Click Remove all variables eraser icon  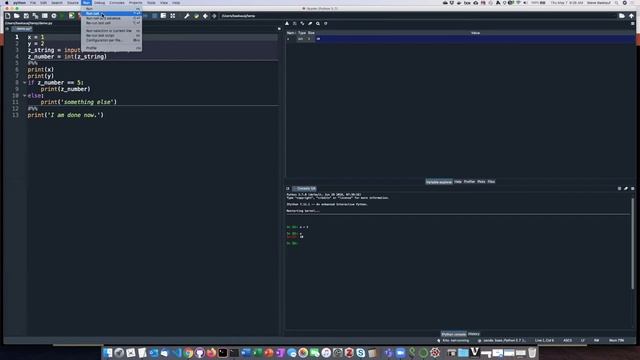click(x=310, y=24)
